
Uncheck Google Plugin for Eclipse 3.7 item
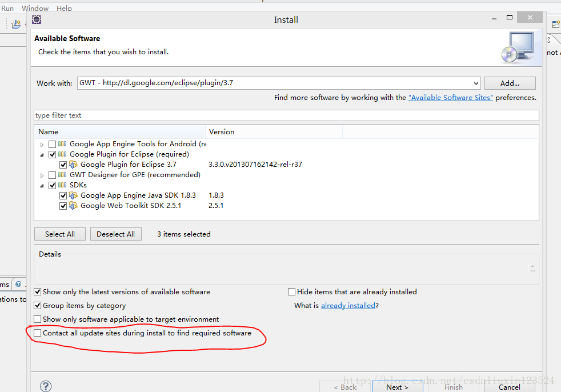coord(63,165)
